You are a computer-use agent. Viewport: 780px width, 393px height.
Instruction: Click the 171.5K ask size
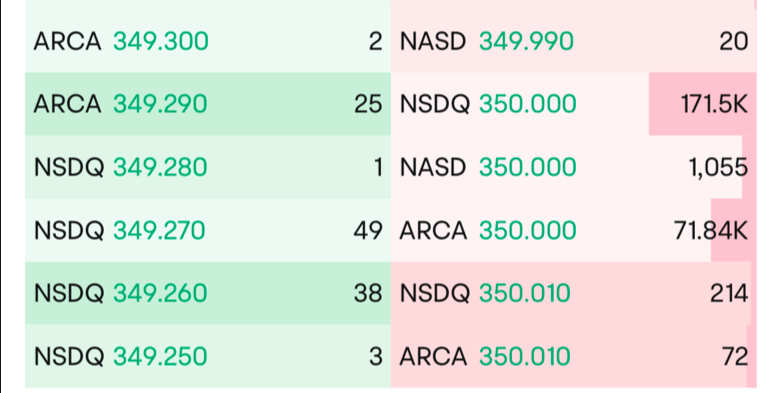coord(714,104)
